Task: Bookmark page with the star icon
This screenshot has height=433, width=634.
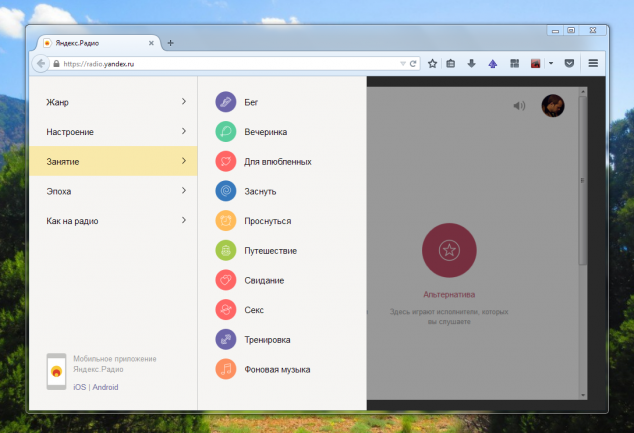Action: pos(432,63)
